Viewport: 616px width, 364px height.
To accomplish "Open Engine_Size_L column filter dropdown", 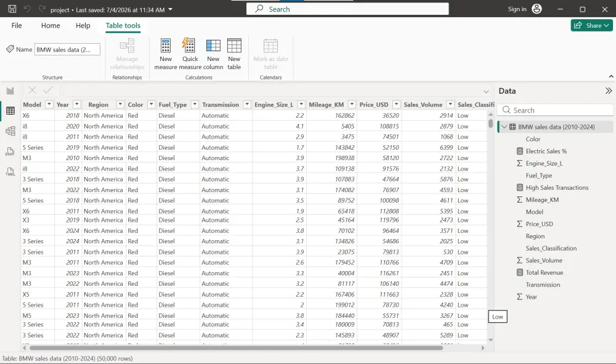I will 301,105.
